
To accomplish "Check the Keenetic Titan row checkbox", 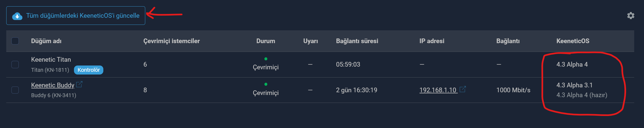I will pyautogui.click(x=15, y=64).
